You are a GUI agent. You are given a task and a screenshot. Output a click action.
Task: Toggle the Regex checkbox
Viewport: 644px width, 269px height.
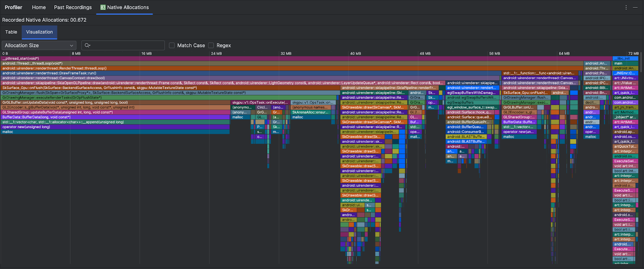click(211, 45)
